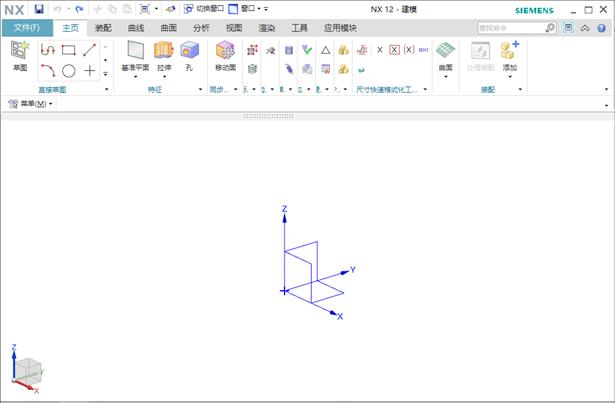This screenshot has width=615, height=403.
Task: Click the Switch Window (切换窗口) button
Action: coord(202,9)
